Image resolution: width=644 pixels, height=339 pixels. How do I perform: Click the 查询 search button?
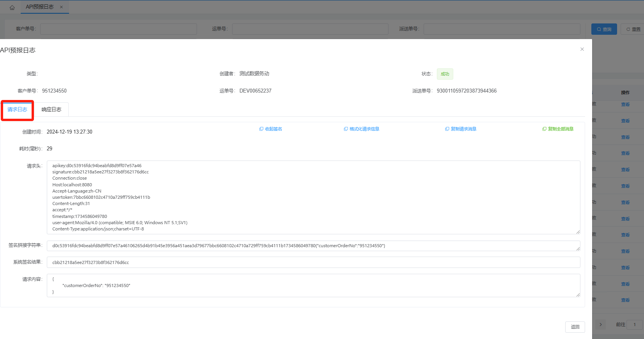click(x=604, y=29)
